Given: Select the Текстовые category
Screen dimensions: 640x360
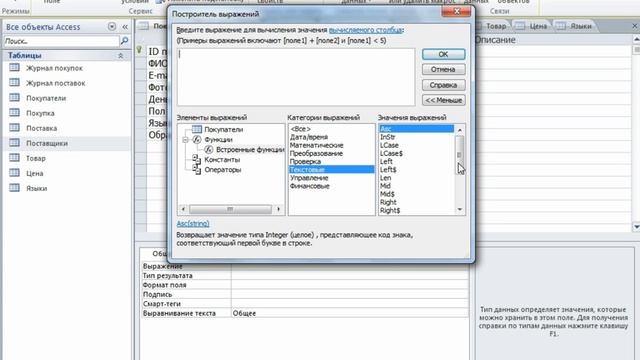Looking at the screenshot, I should (x=331, y=169).
